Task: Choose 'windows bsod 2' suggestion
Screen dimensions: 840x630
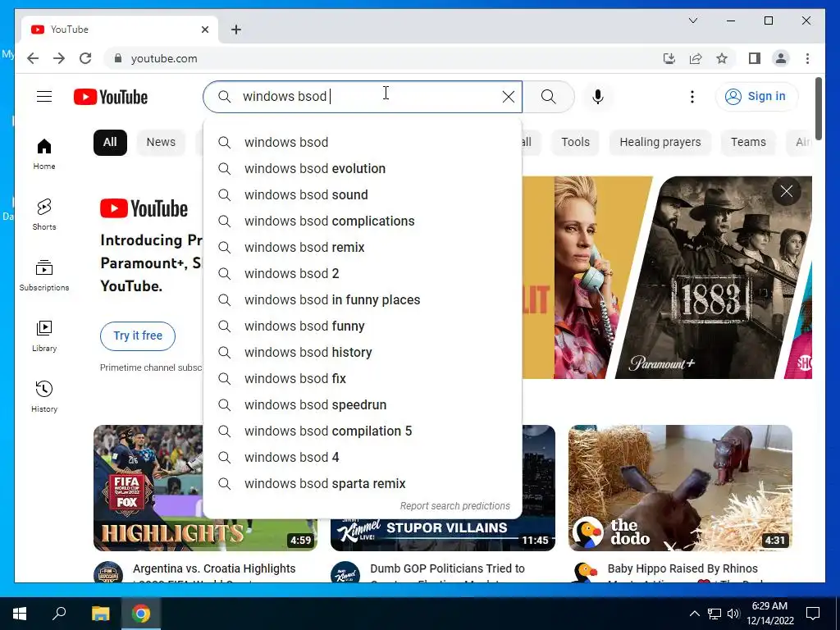Action: (x=363, y=273)
